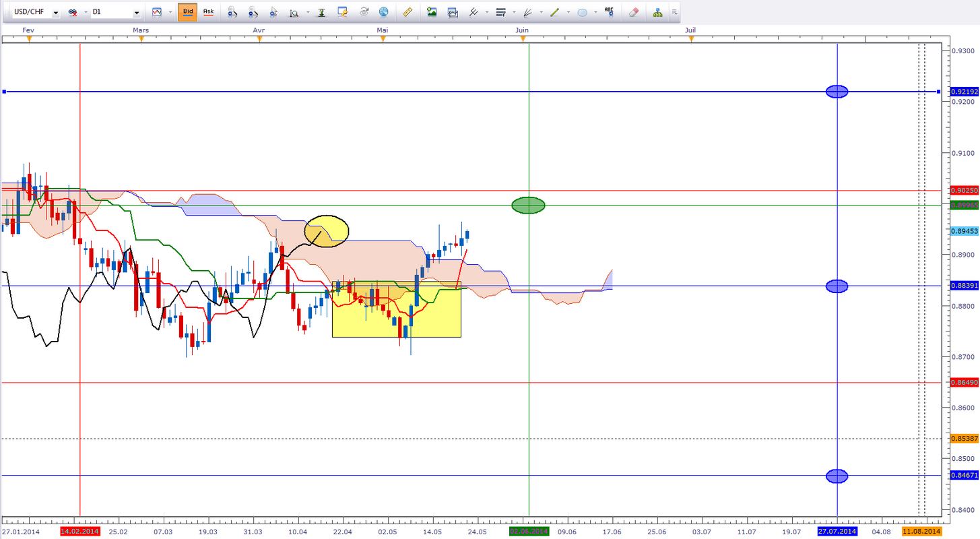Screen dimensions: 980x539
Task: Open the toolbar overflow options arrow
Action: (x=674, y=13)
